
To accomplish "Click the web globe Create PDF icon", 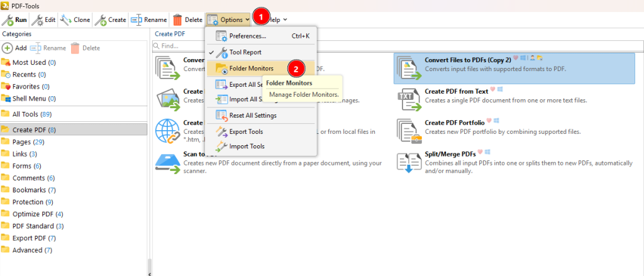I will point(168,131).
